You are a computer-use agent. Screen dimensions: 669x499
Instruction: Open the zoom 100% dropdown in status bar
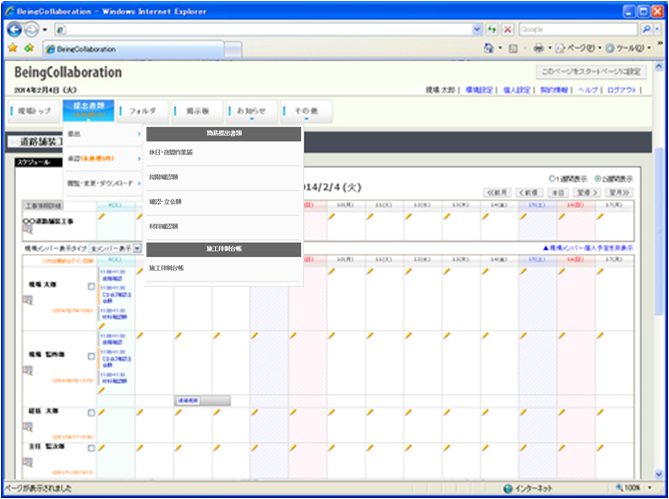click(650, 488)
